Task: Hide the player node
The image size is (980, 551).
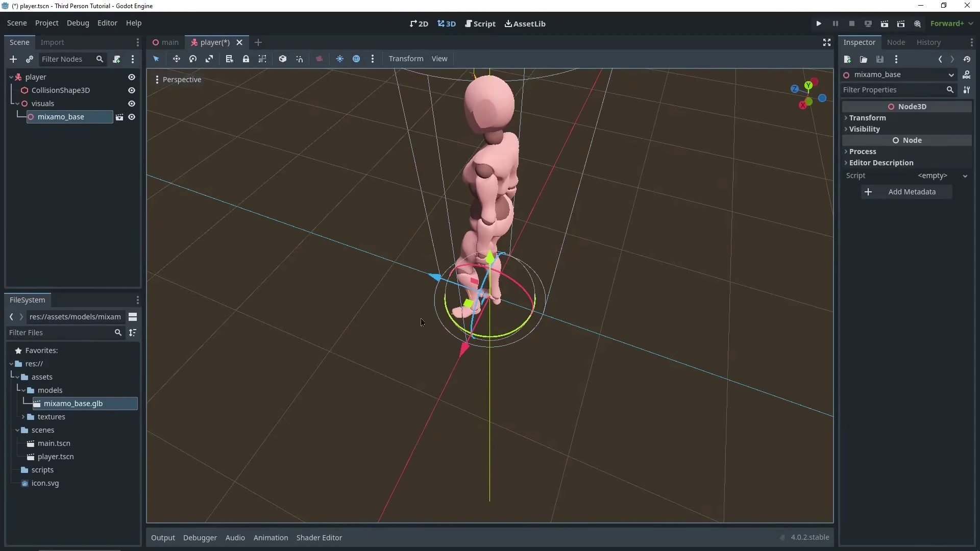Action: point(132,77)
